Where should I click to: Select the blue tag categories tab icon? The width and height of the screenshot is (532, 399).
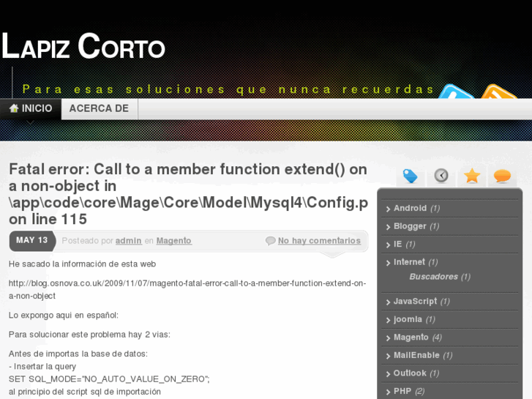coord(411,176)
